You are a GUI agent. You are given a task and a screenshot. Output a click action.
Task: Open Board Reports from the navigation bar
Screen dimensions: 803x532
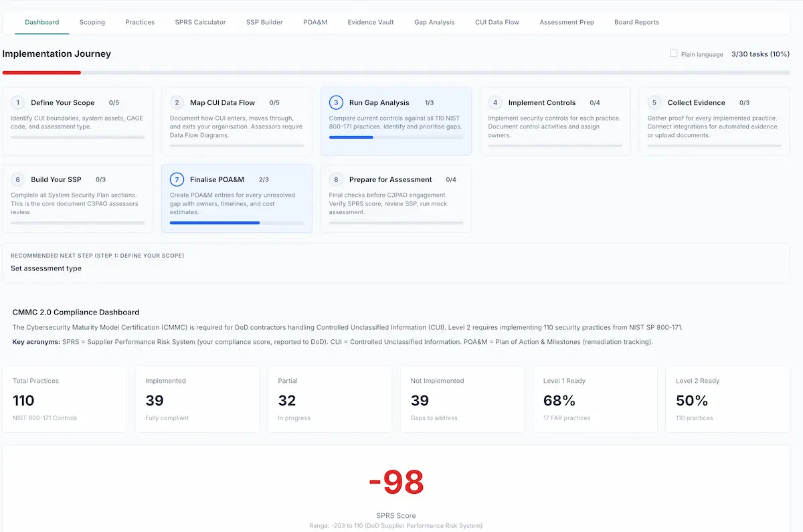(x=636, y=22)
